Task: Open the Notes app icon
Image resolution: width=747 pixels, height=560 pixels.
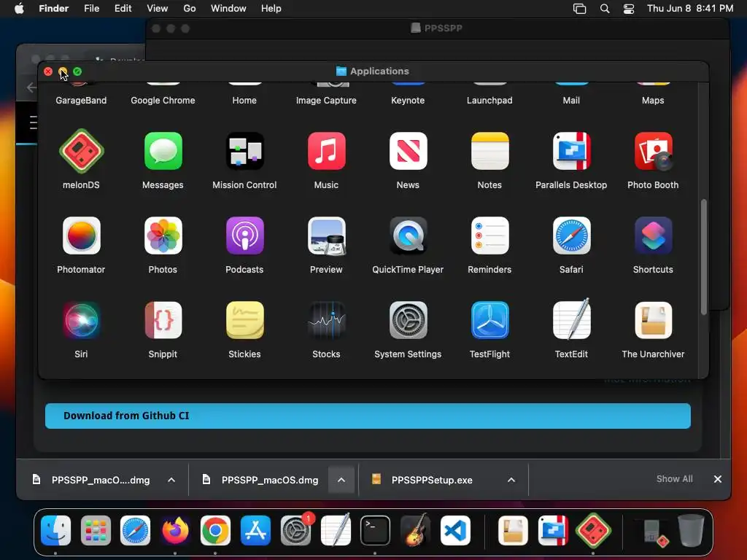Action: click(489, 151)
